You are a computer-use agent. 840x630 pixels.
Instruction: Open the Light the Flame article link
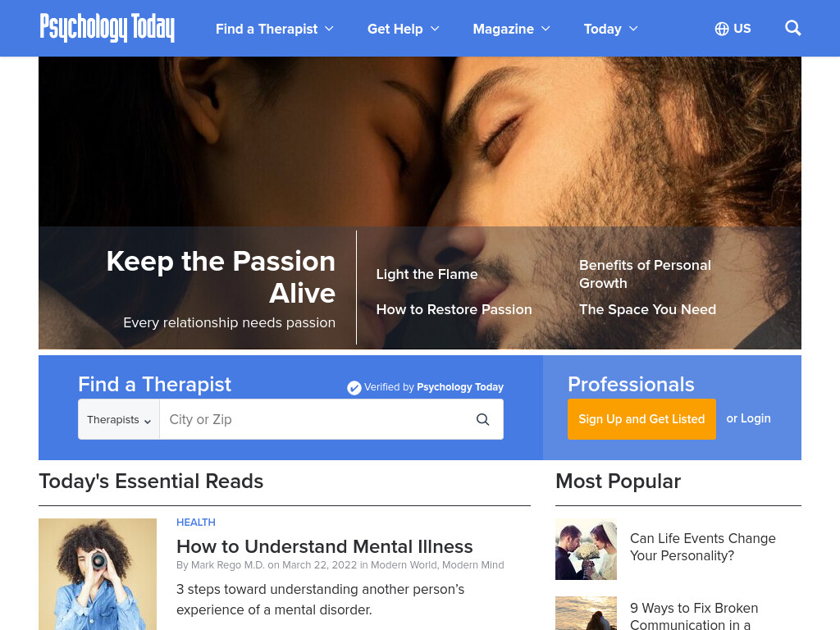click(x=427, y=274)
